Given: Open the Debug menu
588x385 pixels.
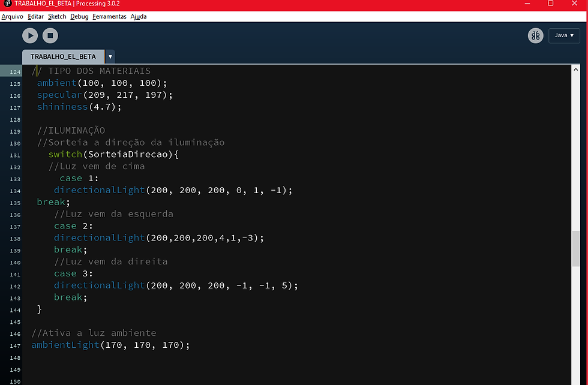Looking at the screenshot, I should pyautogui.click(x=79, y=17).
